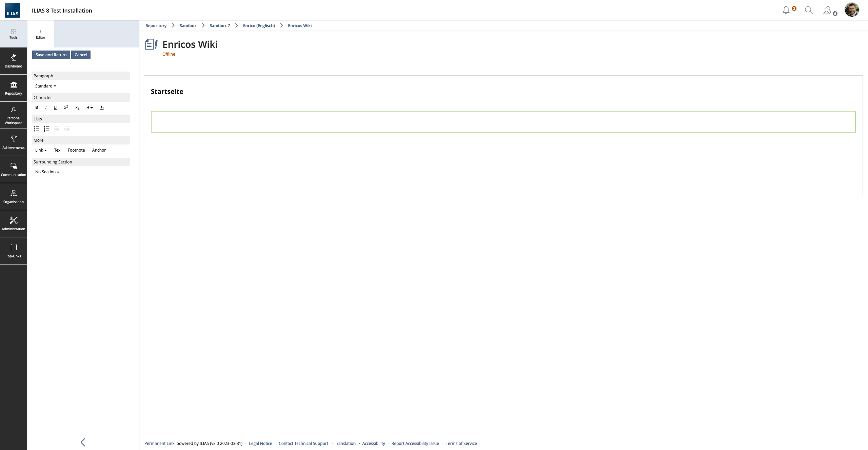Click the Save and Return button
This screenshot has width=868, height=450.
coord(51,55)
